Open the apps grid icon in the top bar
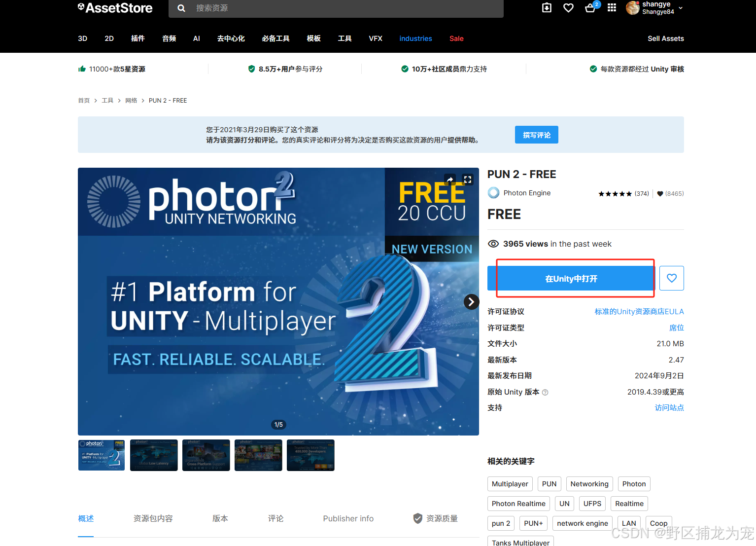 612,8
